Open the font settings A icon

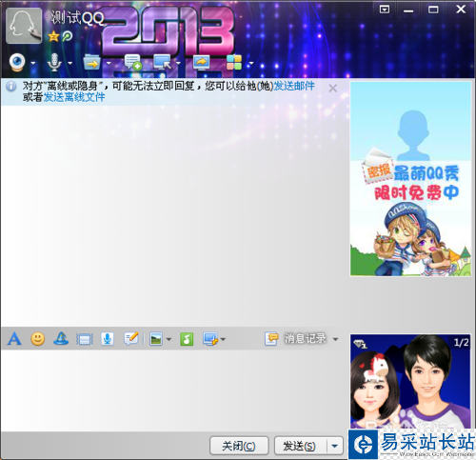pos(14,339)
